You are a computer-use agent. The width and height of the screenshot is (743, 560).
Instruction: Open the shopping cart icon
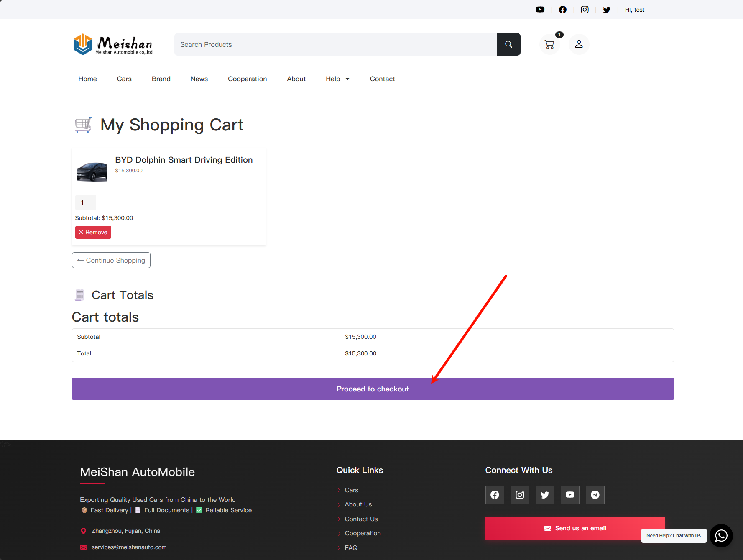tap(549, 44)
